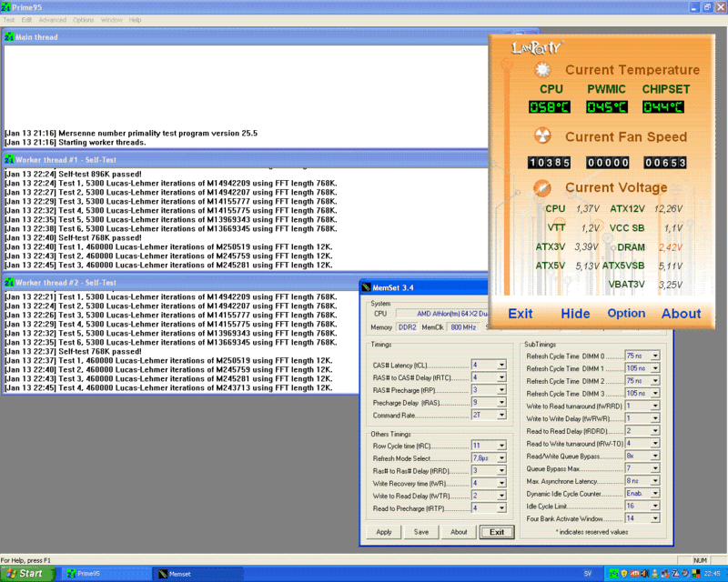Open the Window menu
The width and height of the screenshot is (728, 582).
111,20
